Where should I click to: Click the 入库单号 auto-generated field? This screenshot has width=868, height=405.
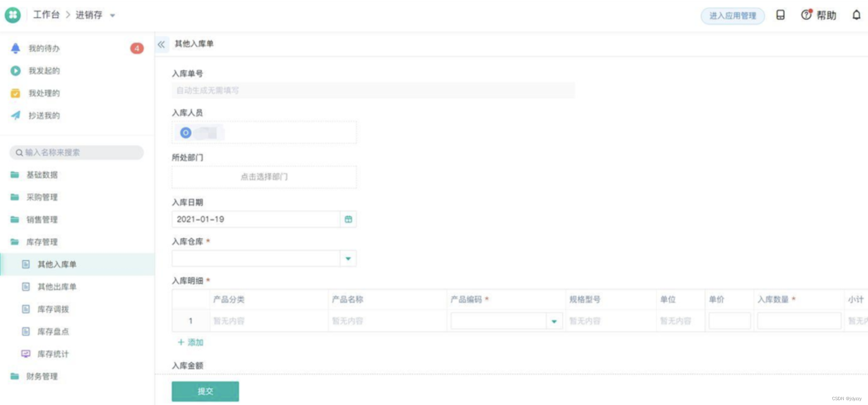pos(373,90)
